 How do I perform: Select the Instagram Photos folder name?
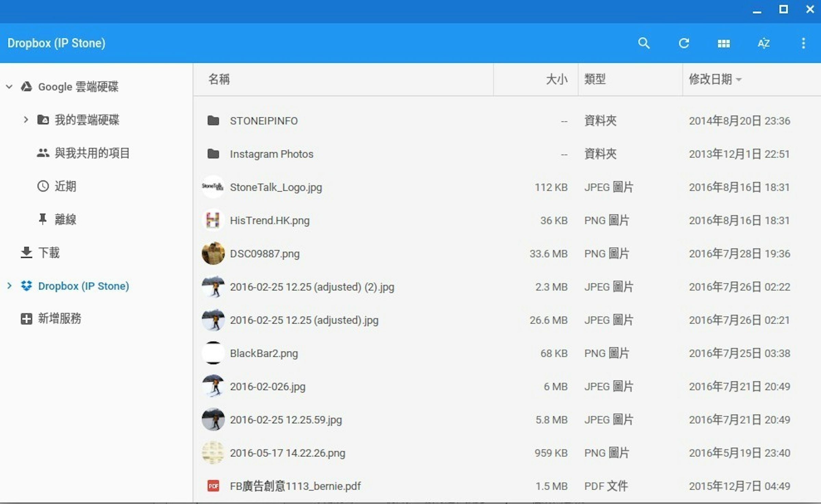[x=272, y=154]
